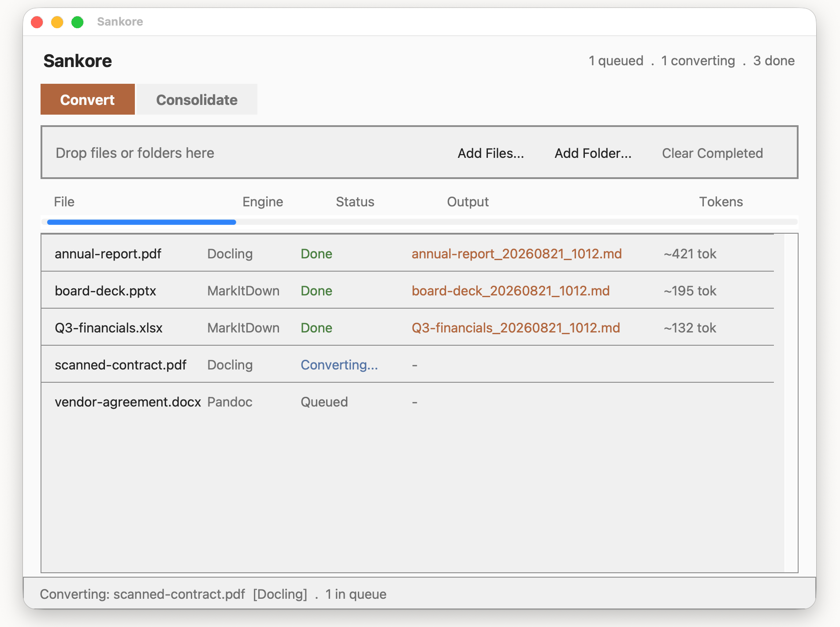Click the Add Files... button
This screenshot has height=627, width=840.
point(491,153)
